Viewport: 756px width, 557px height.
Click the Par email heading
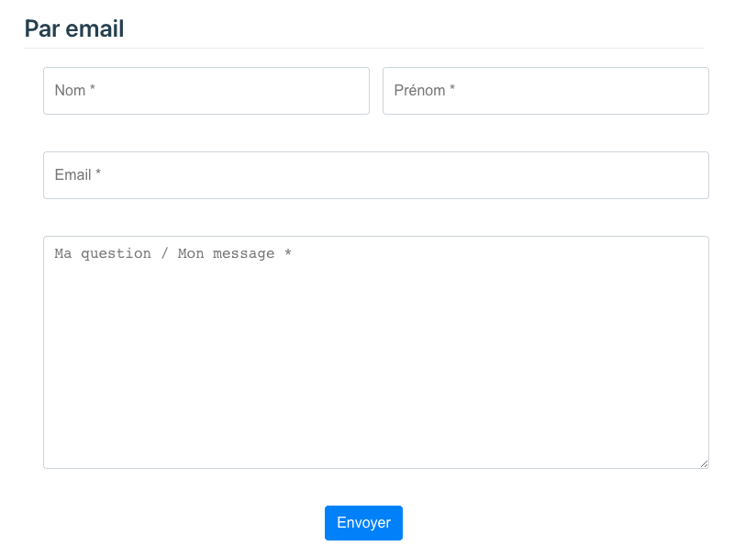coord(74,28)
